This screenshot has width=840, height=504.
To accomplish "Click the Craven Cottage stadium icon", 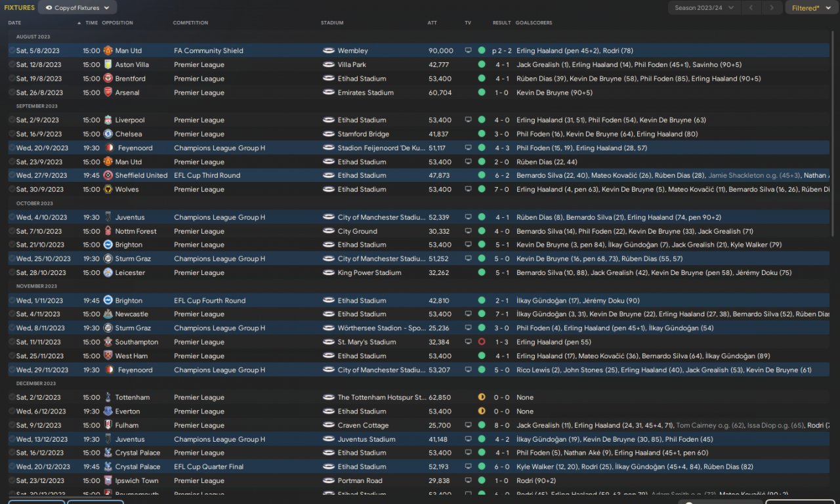I will pyautogui.click(x=329, y=425).
